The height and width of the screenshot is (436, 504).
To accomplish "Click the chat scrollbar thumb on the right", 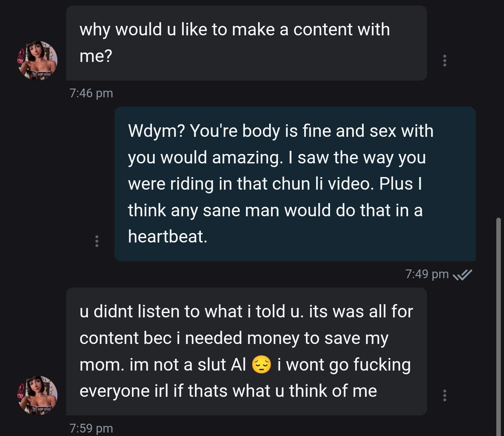I will tap(498, 325).
